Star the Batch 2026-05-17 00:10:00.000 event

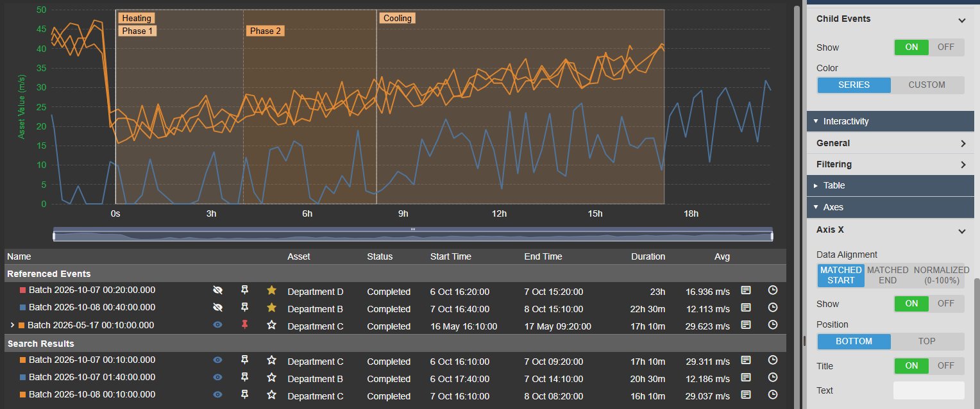pyautogui.click(x=271, y=325)
